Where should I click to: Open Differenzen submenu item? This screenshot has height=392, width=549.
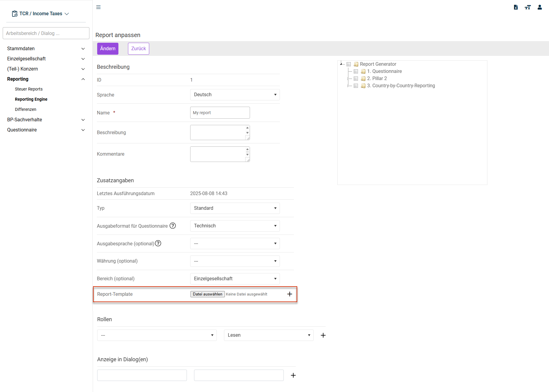point(25,109)
